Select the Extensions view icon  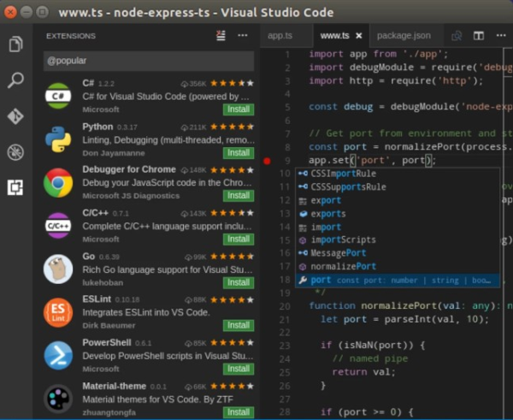[x=15, y=187]
